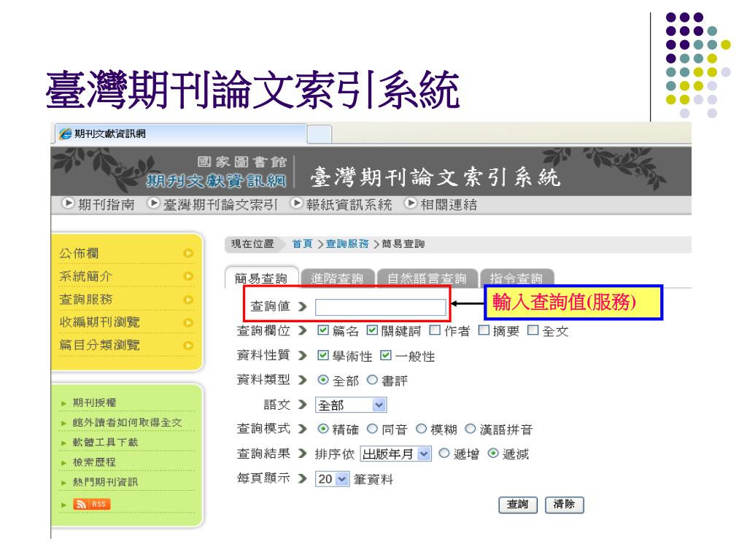Click the arrow icon beside 系統簡介
Screen dimensions: 747x560
(188, 276)
